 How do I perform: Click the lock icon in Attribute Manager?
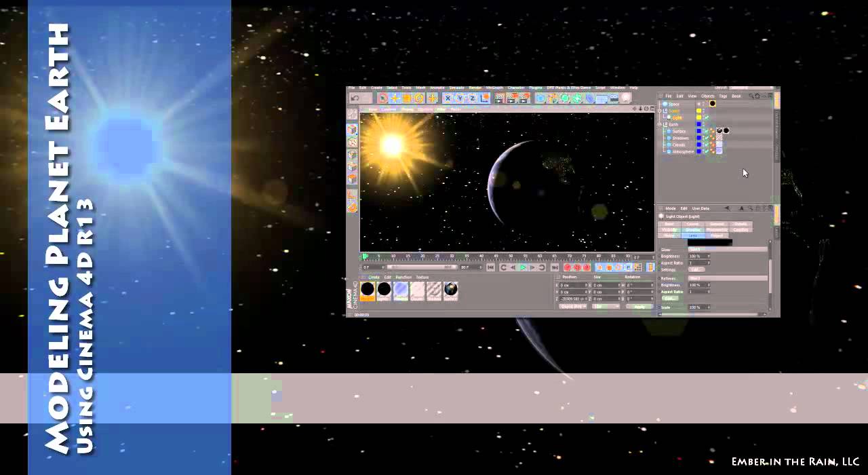click(x=758, y=208)
